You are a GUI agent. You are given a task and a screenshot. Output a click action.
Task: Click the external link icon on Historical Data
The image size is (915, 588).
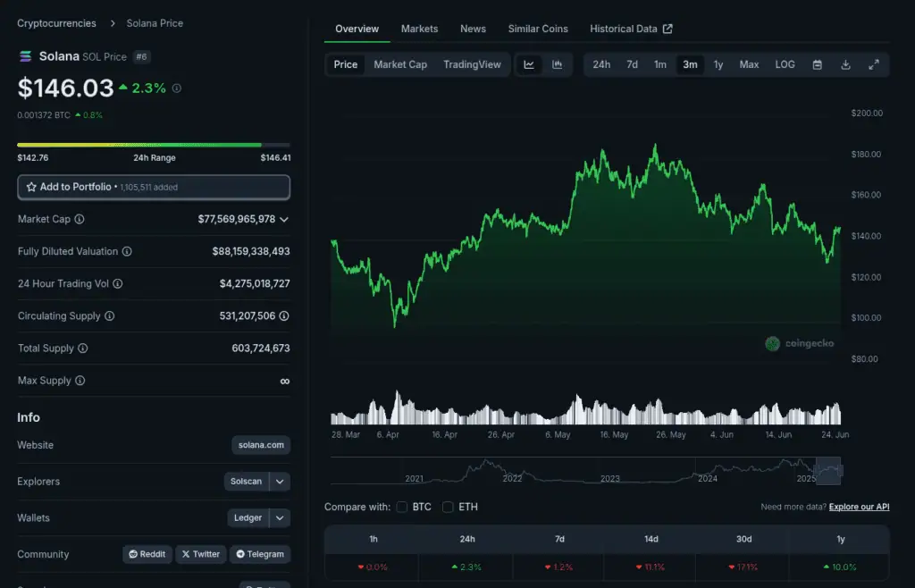pyautogui.click(x=667, y=29)
